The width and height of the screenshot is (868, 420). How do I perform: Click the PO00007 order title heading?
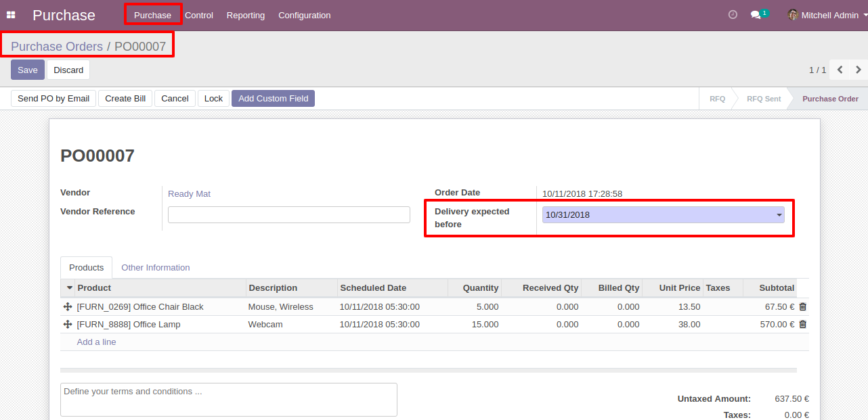click(97, 156)
